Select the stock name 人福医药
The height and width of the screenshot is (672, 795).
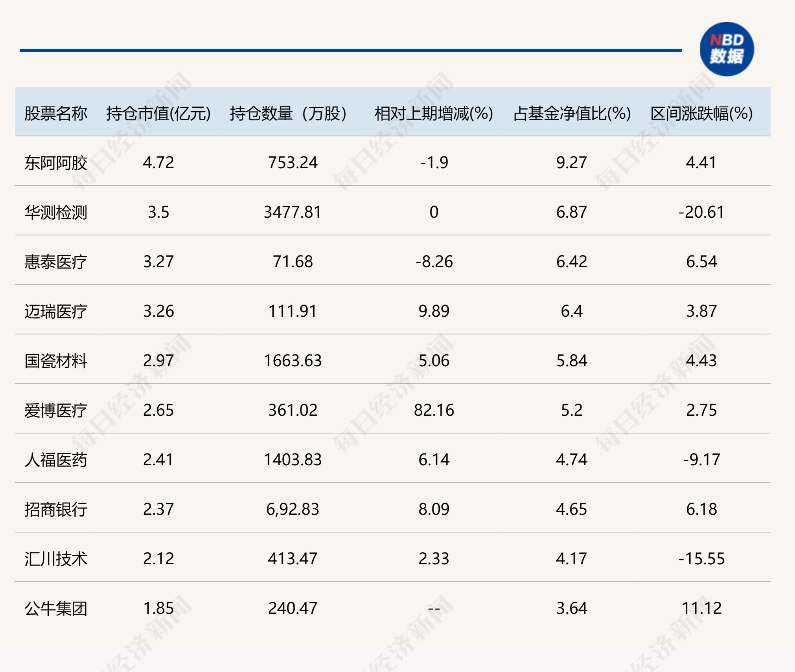56,460
